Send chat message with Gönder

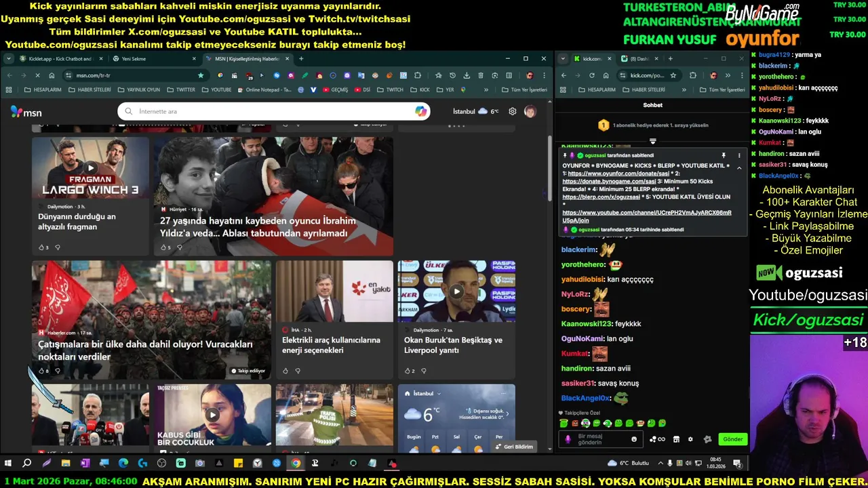pos(732,439)
